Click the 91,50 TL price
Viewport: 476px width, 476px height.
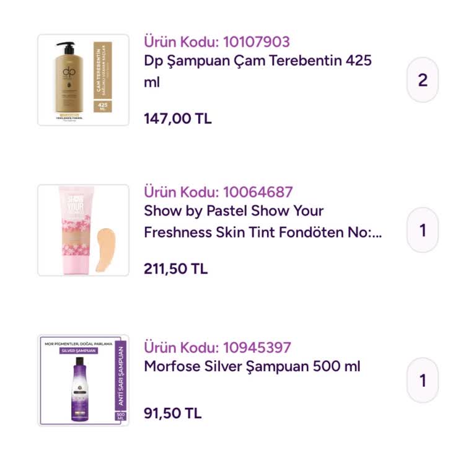coord(173,413)
